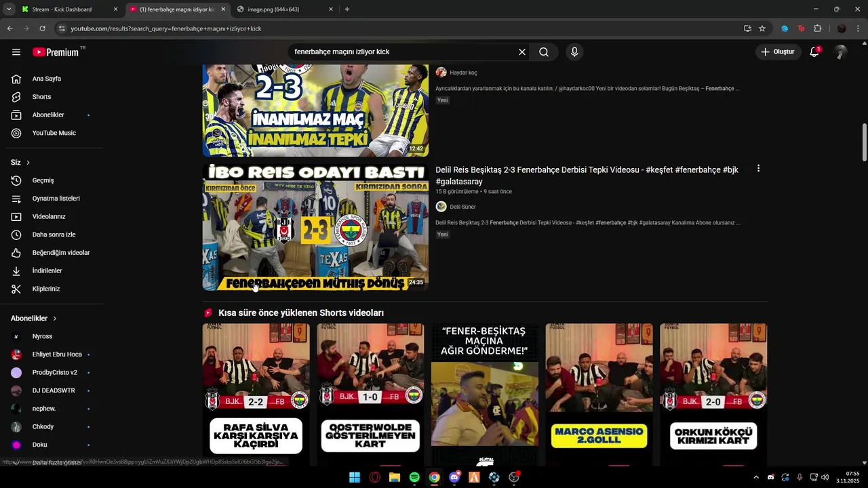The image size is (868, 488).
Task: Play the İBO REİS ODAYI BASTI thumbnail
Action: 315,227
